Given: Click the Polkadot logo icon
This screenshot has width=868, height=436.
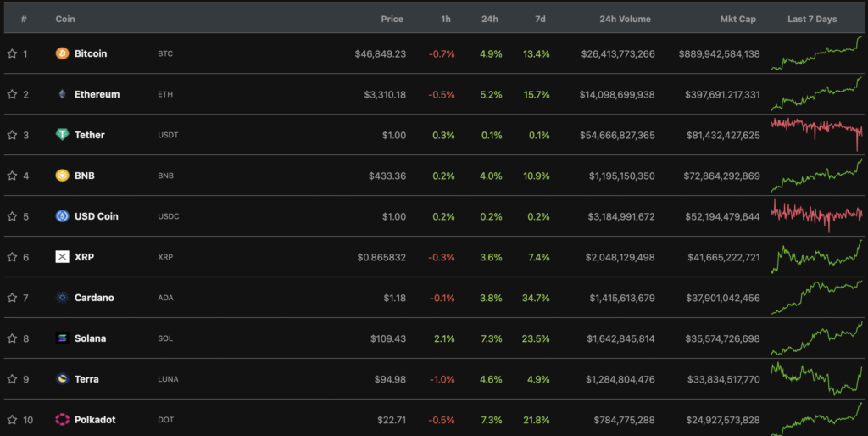Looking at the screenshot, I should click(x=62, y=420).
